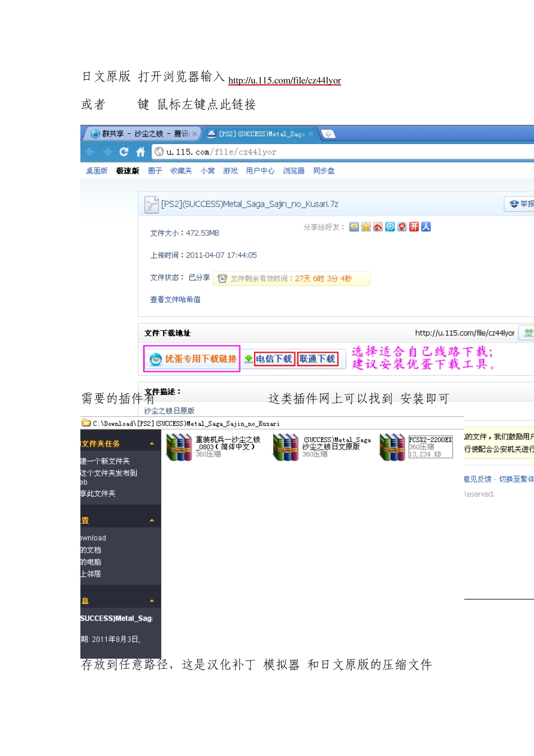Share via the teal Tencent Weibo icon
The image size is (534, 756).
390,227
